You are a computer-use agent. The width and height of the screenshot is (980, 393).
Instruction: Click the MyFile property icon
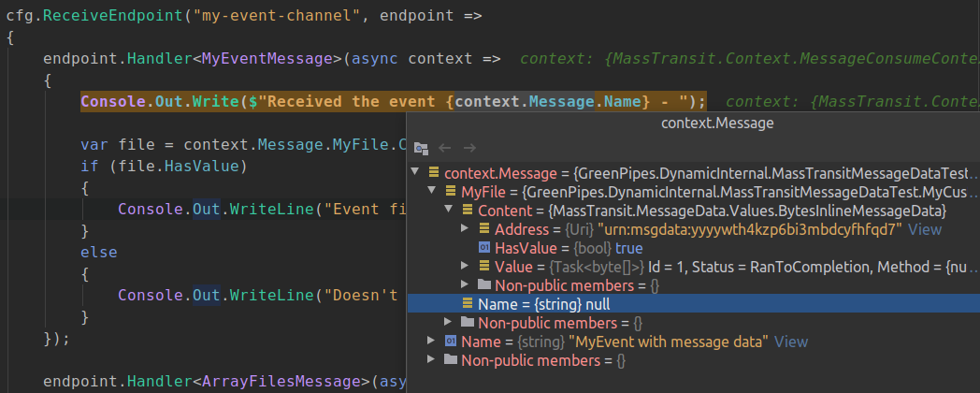click(x=450, y=192)
